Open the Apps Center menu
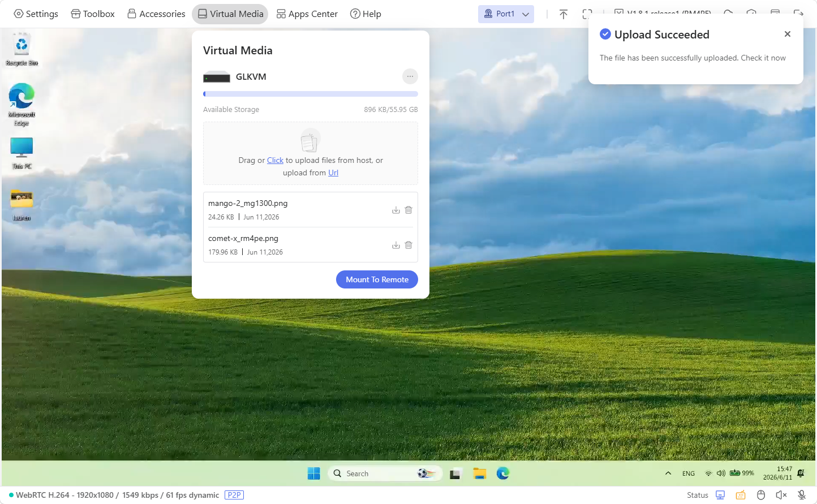Screen dimensions: 817x504 click(307, 14)
